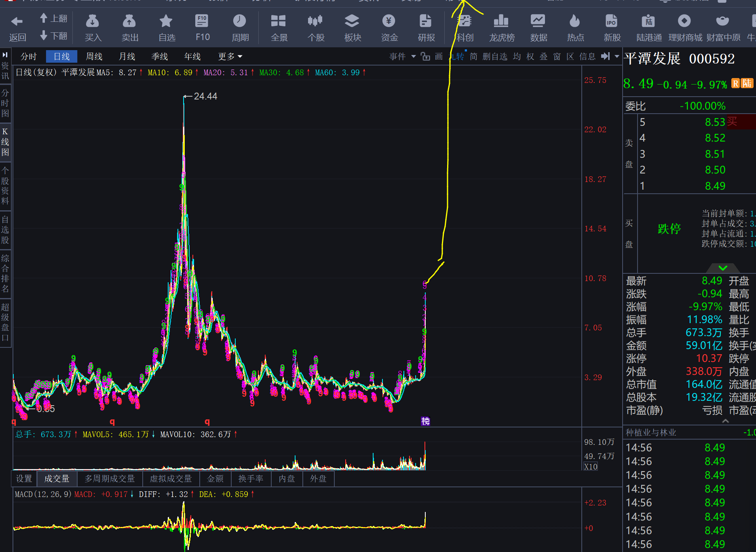Image resolution: width=756 pixels, height=552 pixels.
Task: Expand the 更多 period dropdown
Action: click(230, 56)
